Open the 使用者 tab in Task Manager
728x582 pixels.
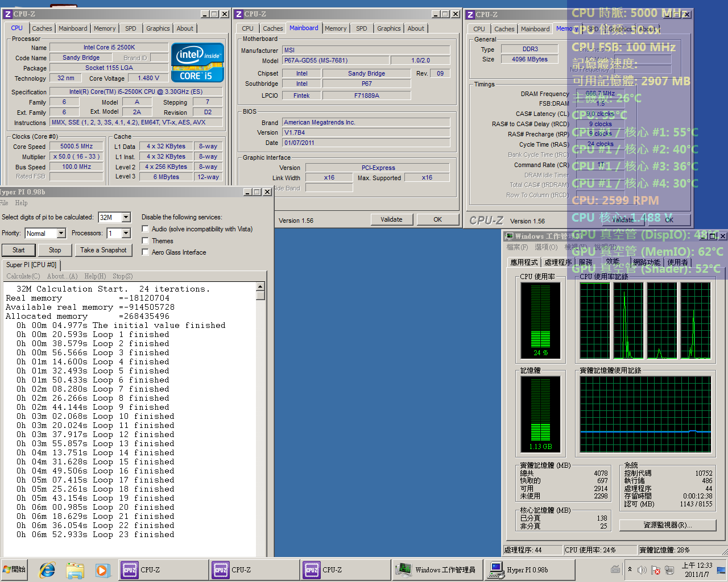678,262
